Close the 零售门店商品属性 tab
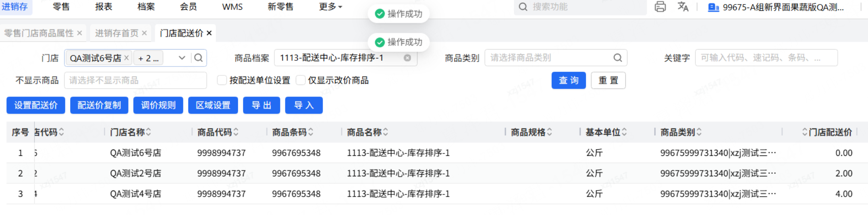This screenshot has height=215, width=868. tap(79, 33)
